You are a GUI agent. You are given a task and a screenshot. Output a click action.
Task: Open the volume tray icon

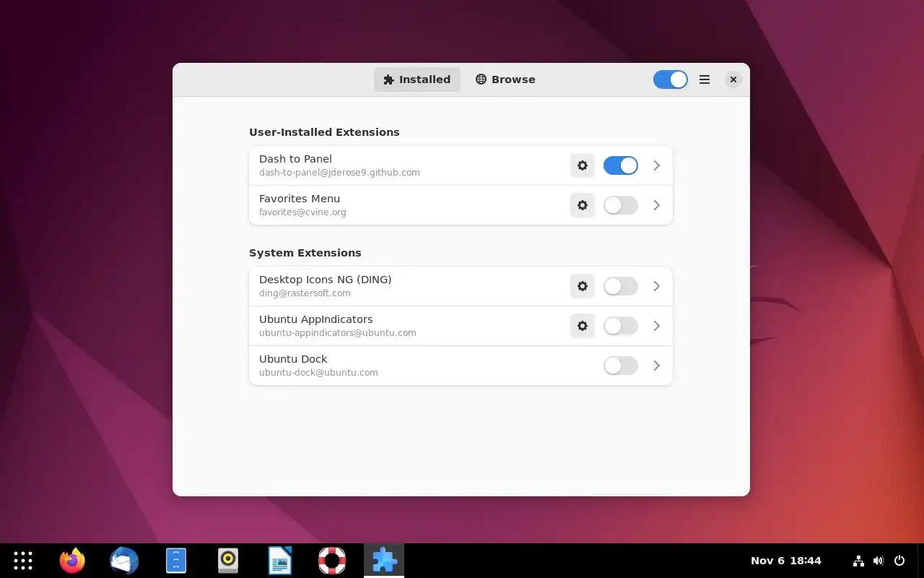coord(879,561)
